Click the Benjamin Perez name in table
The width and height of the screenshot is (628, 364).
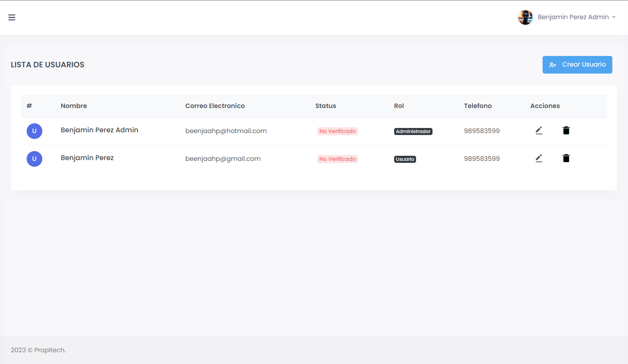[x=87, y=158]
